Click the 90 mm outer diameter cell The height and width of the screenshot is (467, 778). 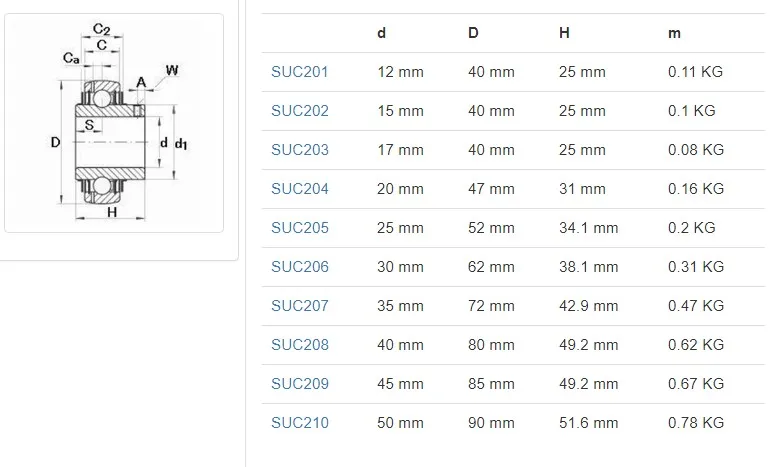tap(491, 423)
